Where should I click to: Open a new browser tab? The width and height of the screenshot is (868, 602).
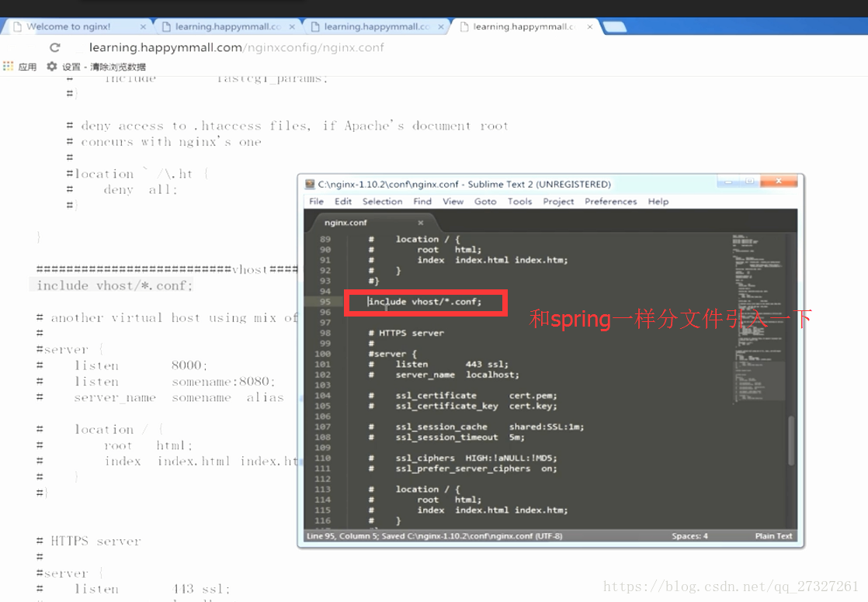point(614,26)
